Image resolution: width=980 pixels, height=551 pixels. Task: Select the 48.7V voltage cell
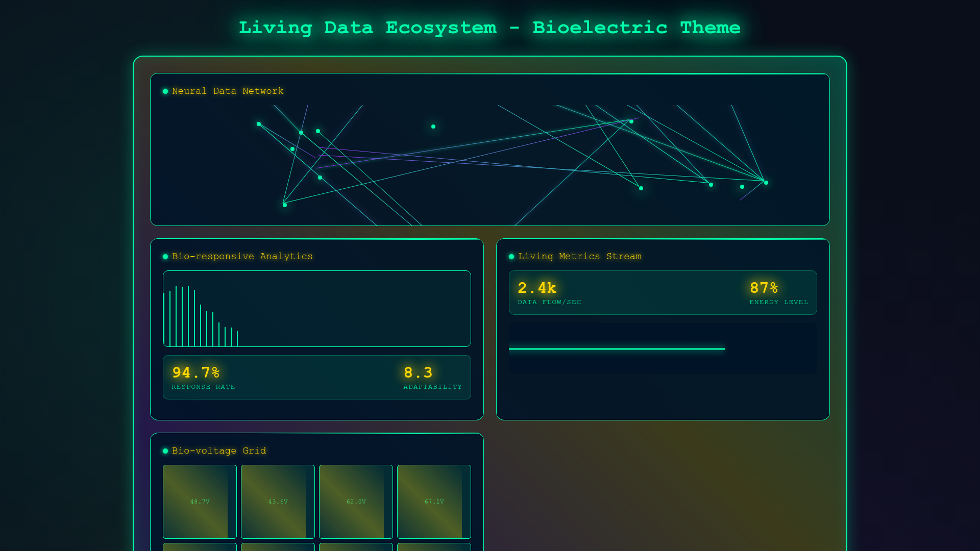200,502
